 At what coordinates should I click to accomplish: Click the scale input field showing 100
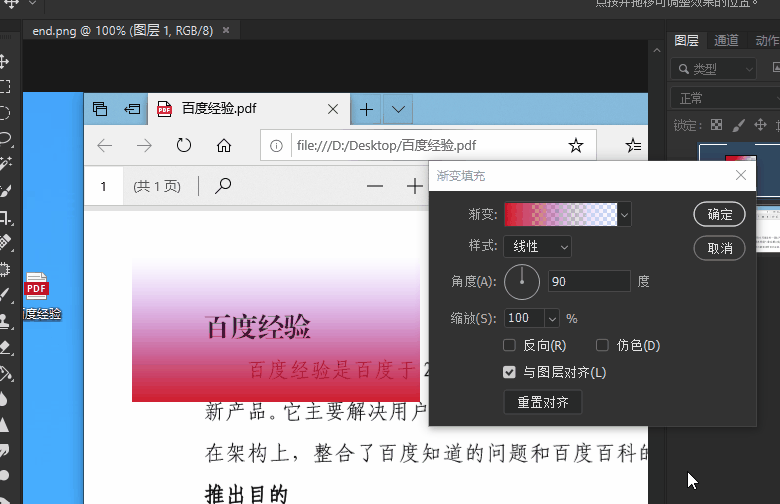525,318
